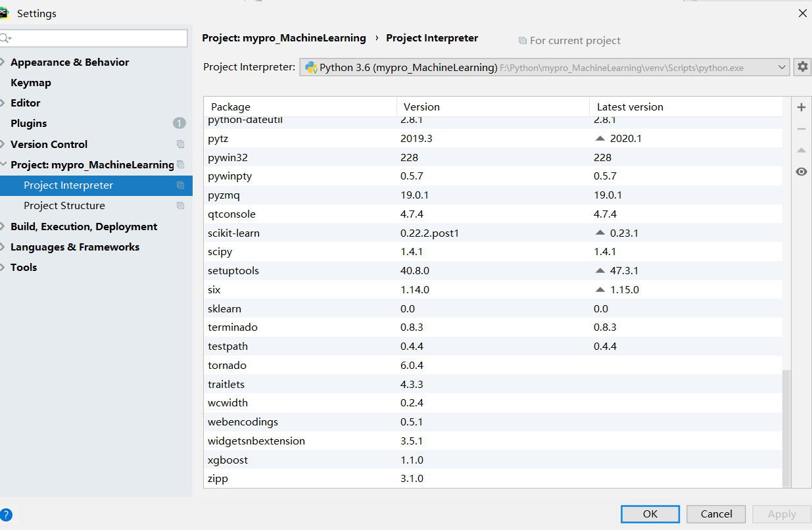Select the pywin32 package row
This screenshot has height=530, width=812.
point(493,158)
